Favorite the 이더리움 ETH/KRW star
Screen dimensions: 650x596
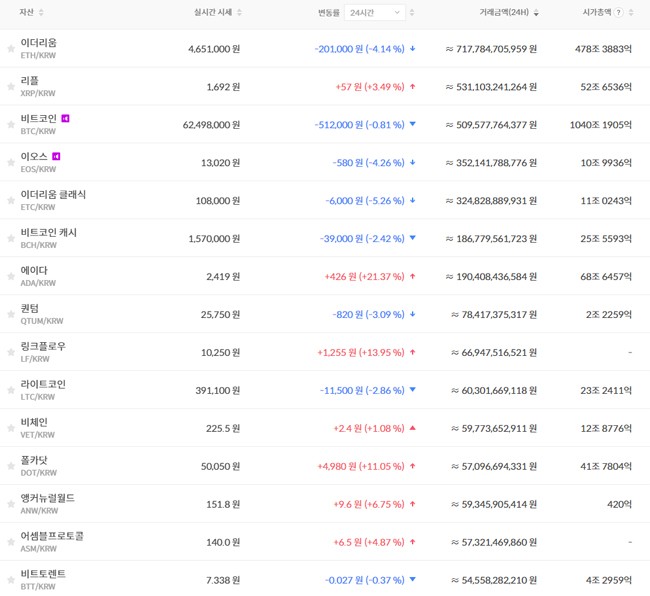pyautogui.click(x=11, y=49)
